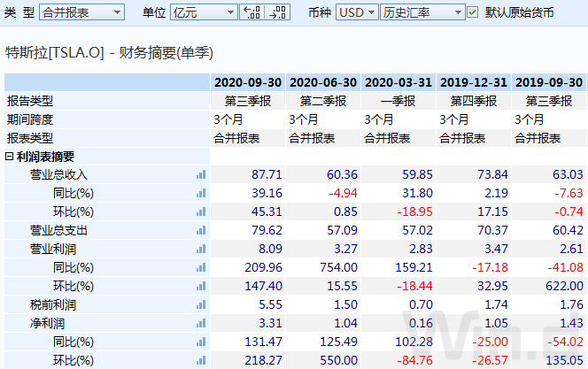Click the 营业利润 row label
This screenshot has width=588, height=369.
[53, 249]
